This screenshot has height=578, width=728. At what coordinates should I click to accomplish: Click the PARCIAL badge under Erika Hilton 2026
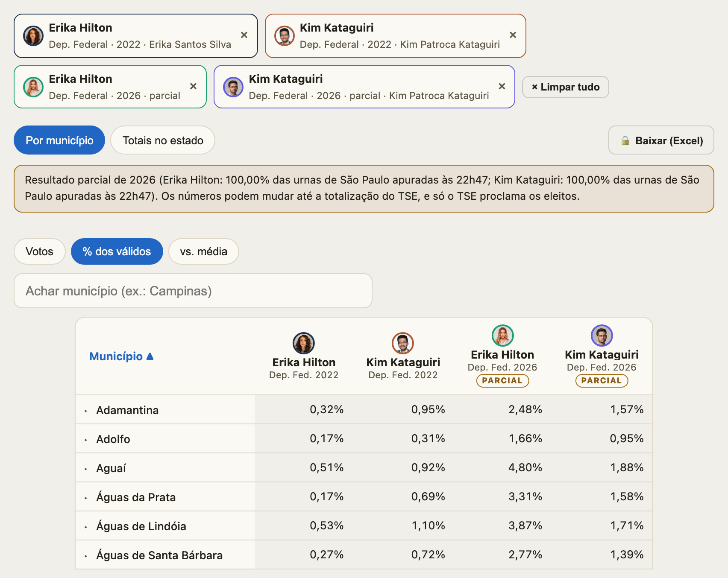pos(503,380)
